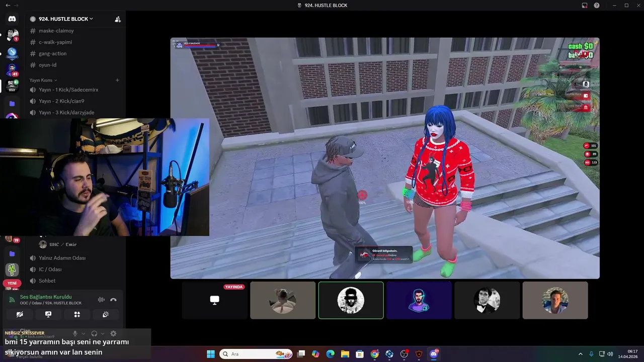Image resolution: width=644 pixels, height=362 pixels.
Task: Show hidden system tray icons
Action: tap(581, 354)
